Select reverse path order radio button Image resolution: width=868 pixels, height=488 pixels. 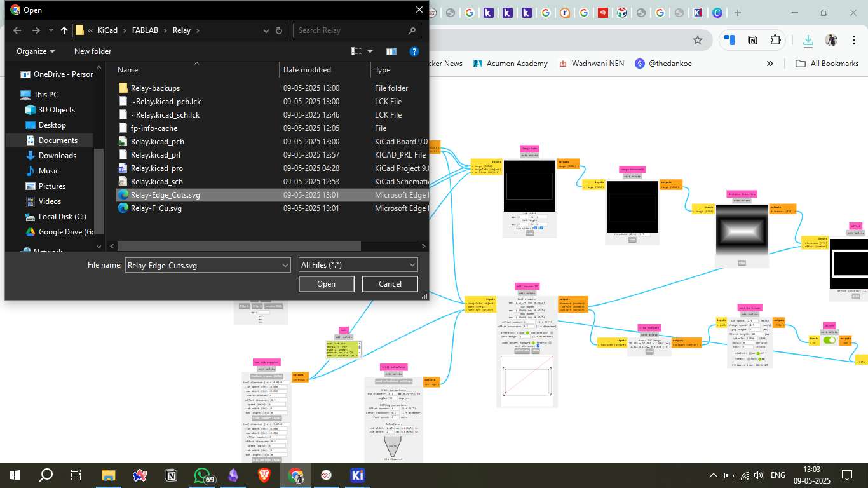(x=550, y=342)
